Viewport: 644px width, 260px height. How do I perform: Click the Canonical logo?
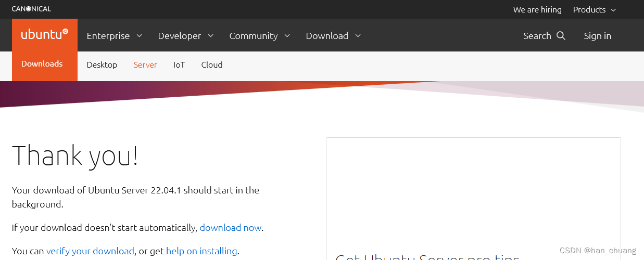(31, 9)
